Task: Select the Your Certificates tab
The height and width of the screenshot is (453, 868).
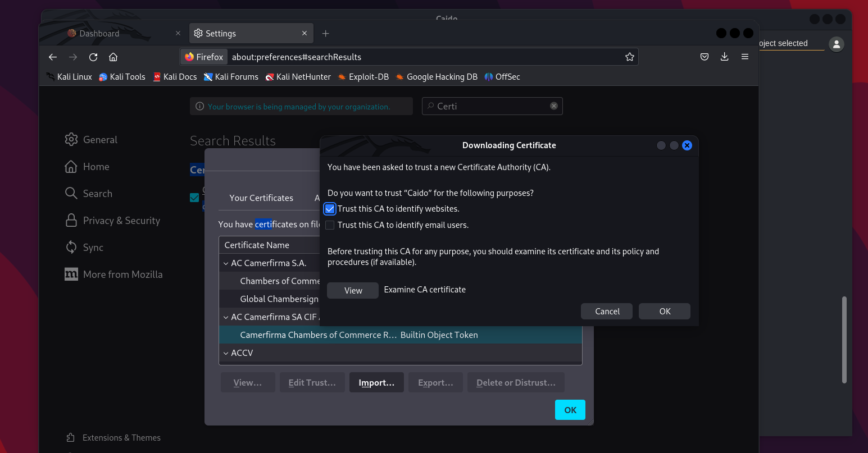Action: [261, 198]
